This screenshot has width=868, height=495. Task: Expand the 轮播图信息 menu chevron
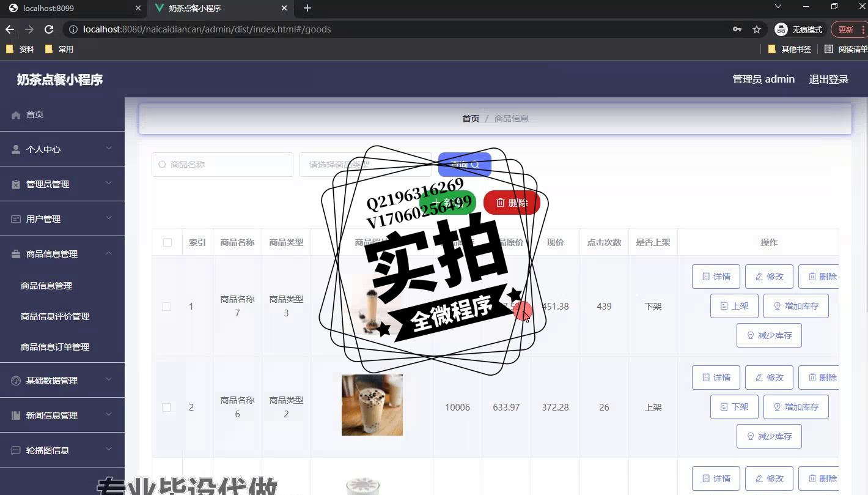point(109,450)
